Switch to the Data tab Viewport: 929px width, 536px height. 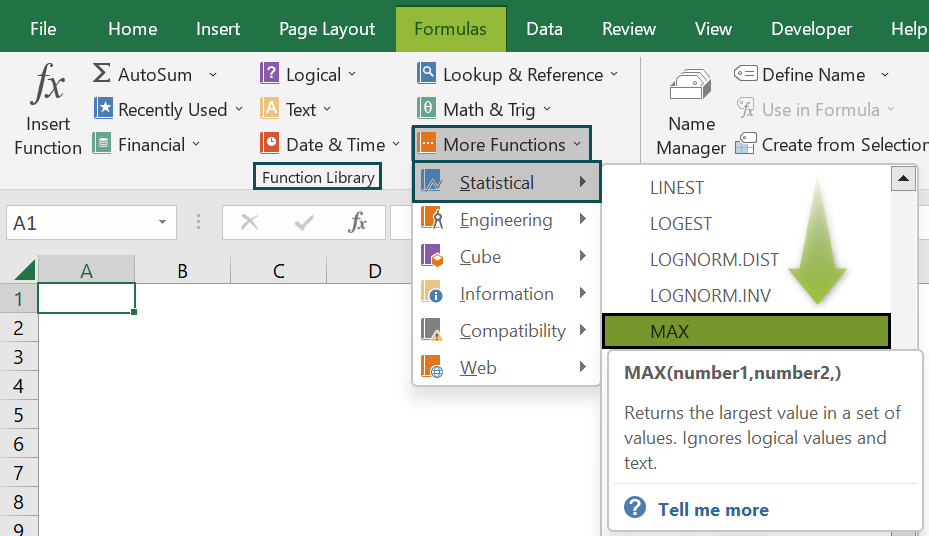pyautogui.click(x=544, y=29)
